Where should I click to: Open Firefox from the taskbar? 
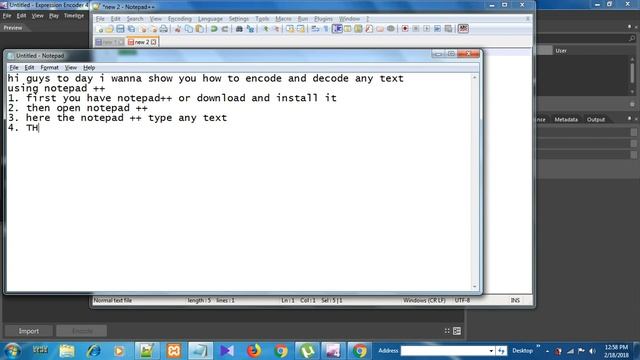253,351
